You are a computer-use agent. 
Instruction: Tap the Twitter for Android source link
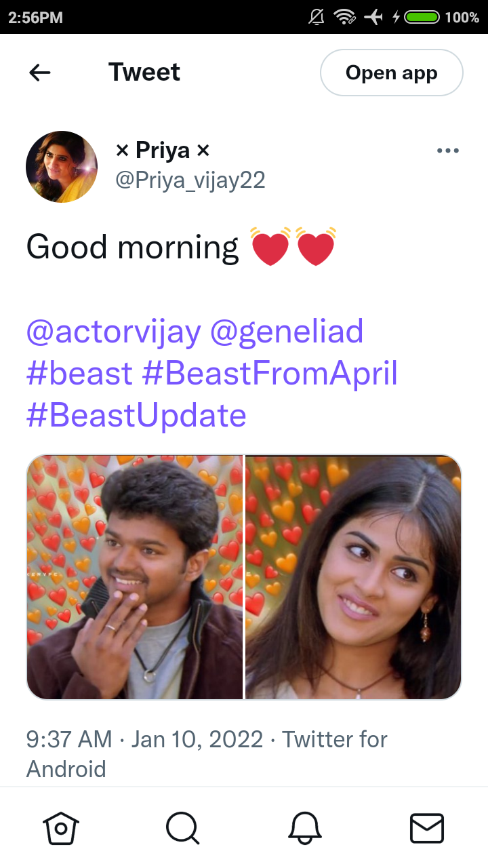click(207, 754)
